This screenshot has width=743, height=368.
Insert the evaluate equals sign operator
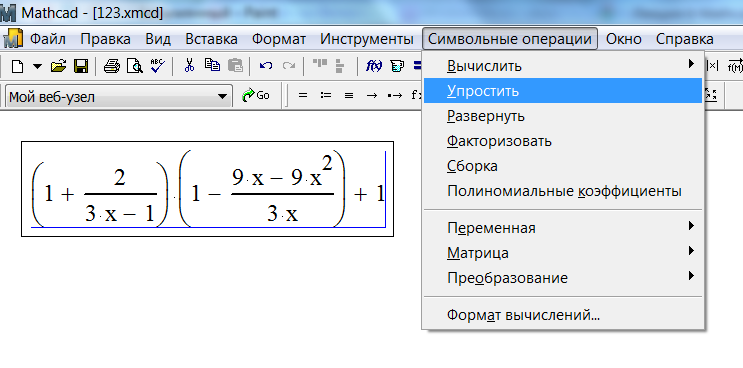[303, 95]
